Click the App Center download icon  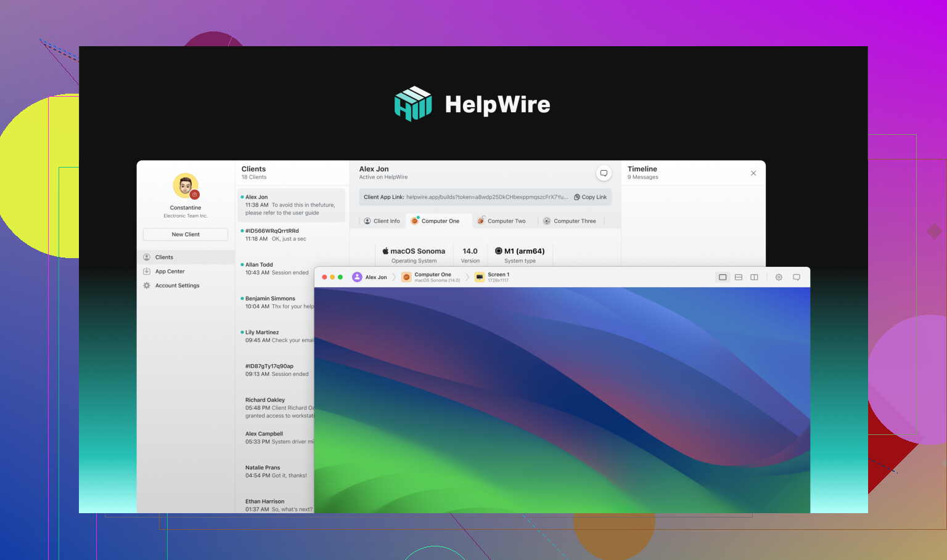pos(147,272)
